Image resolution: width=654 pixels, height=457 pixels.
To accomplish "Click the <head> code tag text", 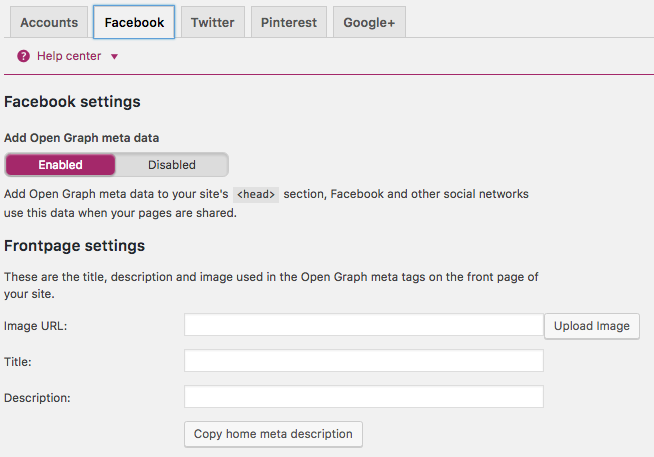I will [256, 195].
